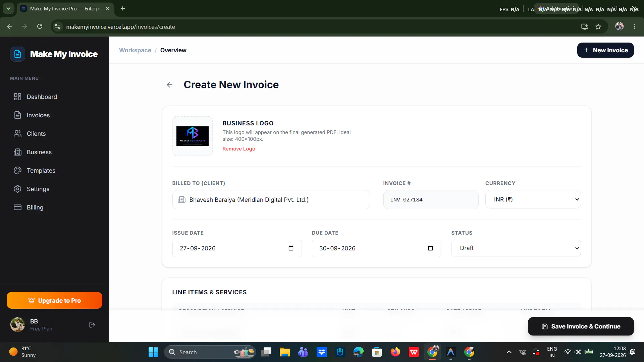Image resolution: width=644 pixels, height=362 pixels.
Task: Click the Invoice number field
Action: 431,200
